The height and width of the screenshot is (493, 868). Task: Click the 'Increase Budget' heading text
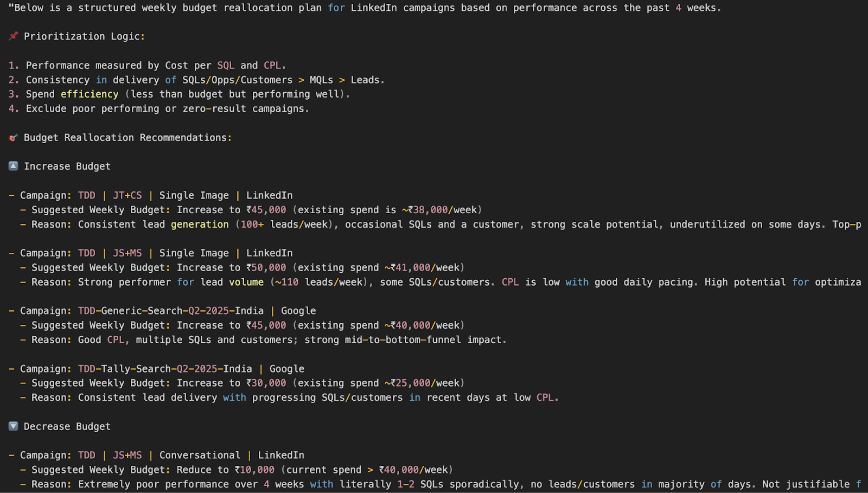point(67,167)
